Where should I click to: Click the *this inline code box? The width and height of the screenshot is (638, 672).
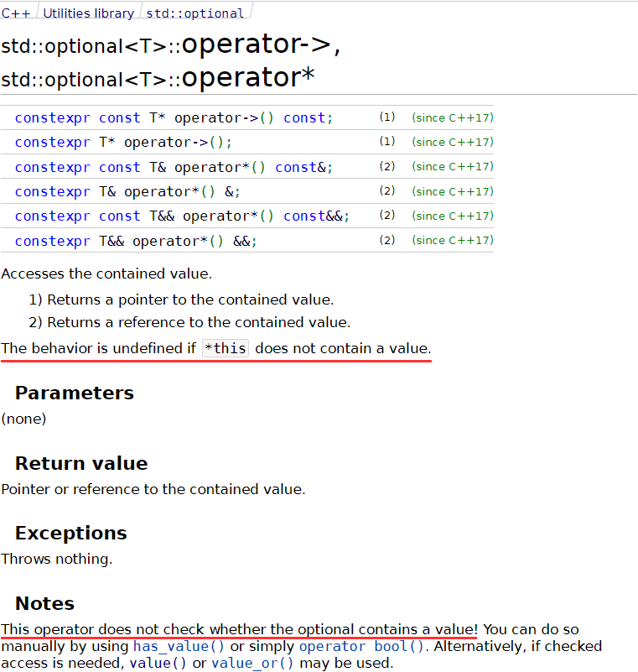coord(226,348)
